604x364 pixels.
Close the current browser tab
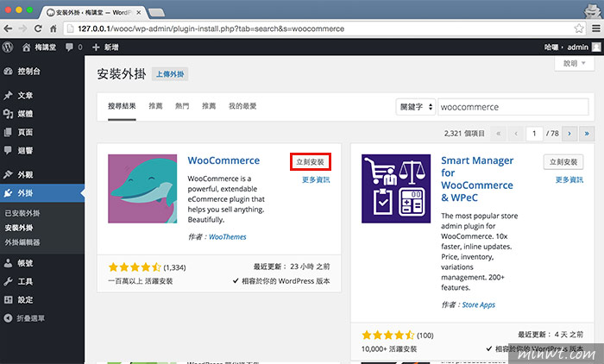[x=139, y=12]
